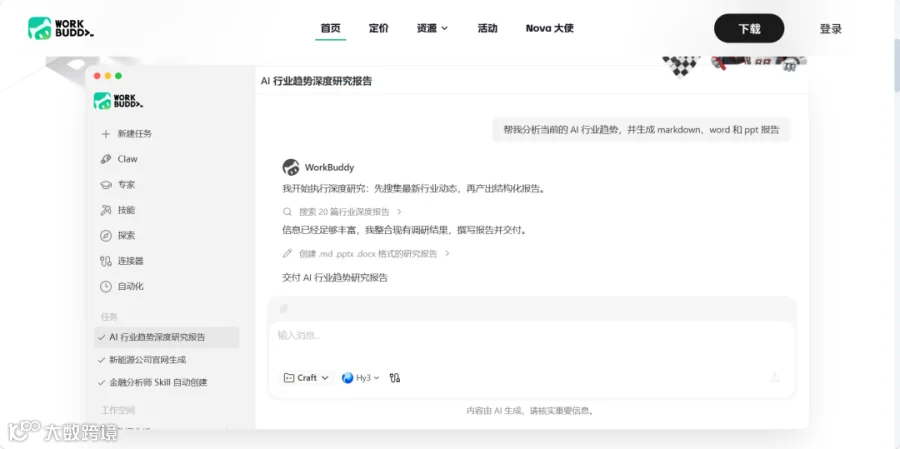Screen dimensions: 900x449
Task: Click the send message arrow icon
Action: click(774, 377)
